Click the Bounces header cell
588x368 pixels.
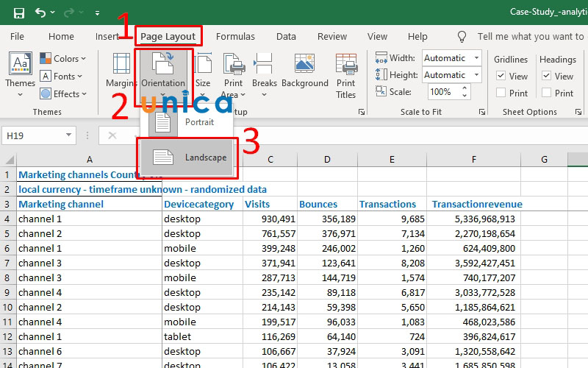tap(327, 205)
